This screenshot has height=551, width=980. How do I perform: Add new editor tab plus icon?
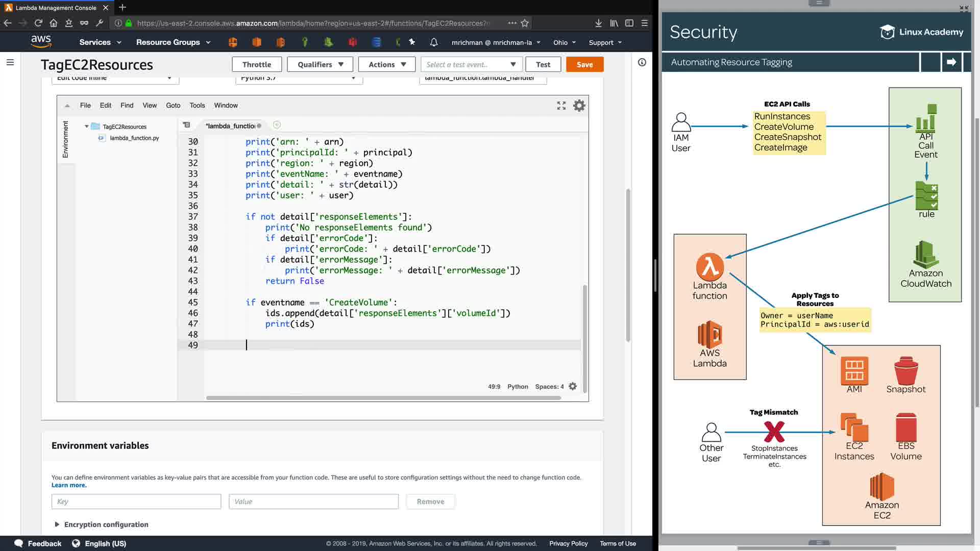[277, 125]
